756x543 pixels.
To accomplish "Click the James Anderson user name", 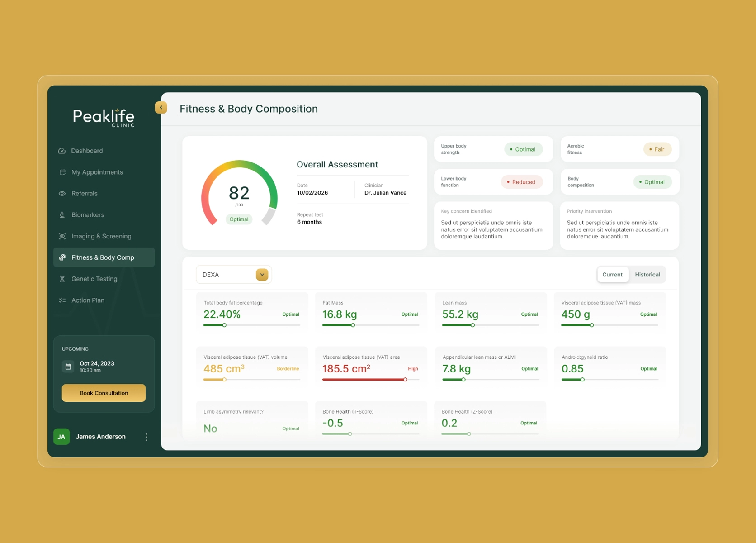I will 101,437.
